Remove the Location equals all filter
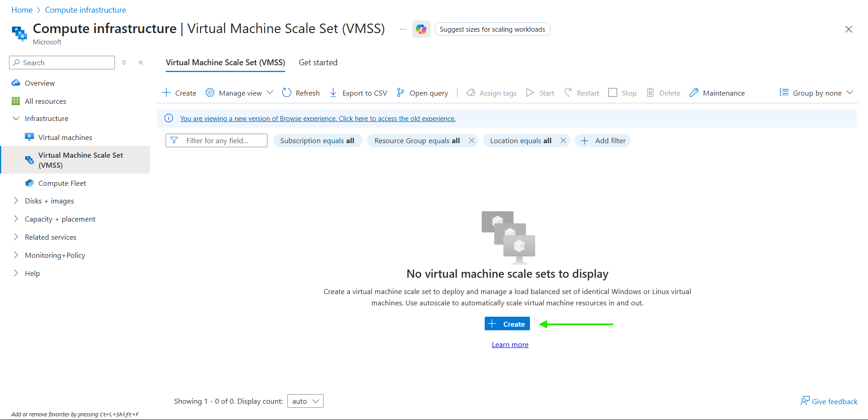Viewport: 868px width, 420px height. click(x=563, y=141)
